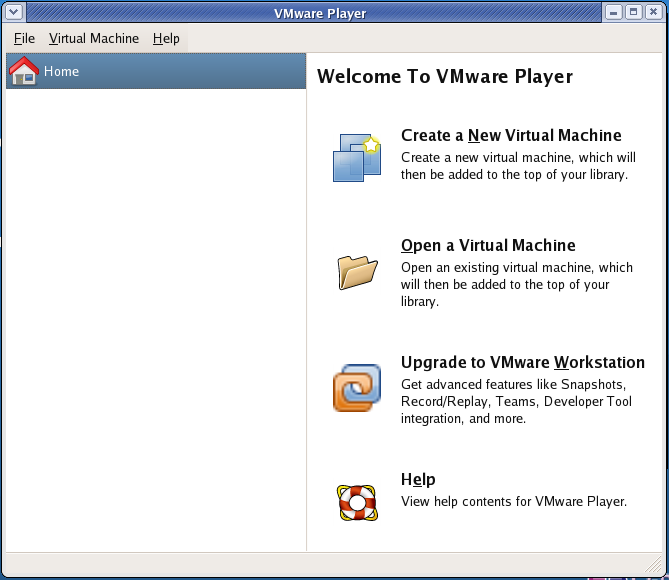
Task: Click the 'Welcome To VMware Player' title
Action: point(445,77)
